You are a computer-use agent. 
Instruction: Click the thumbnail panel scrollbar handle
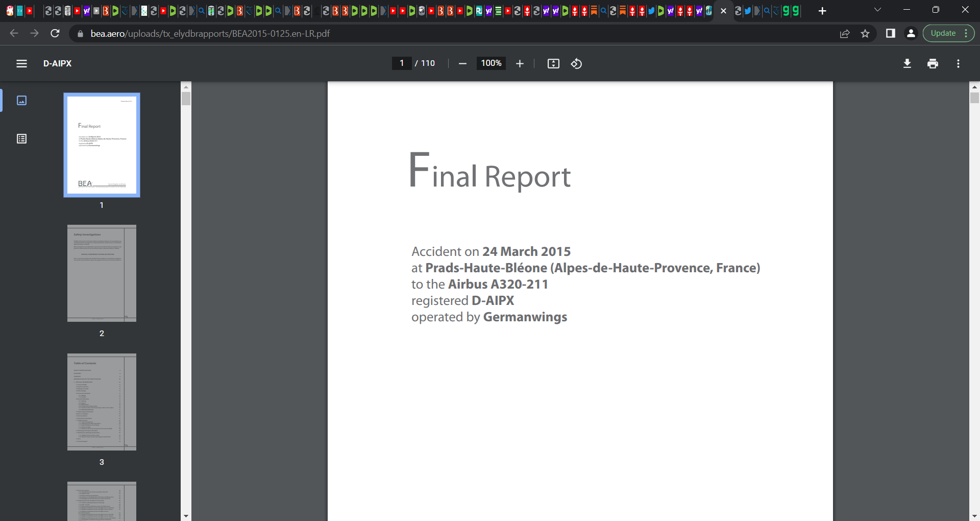186,99
